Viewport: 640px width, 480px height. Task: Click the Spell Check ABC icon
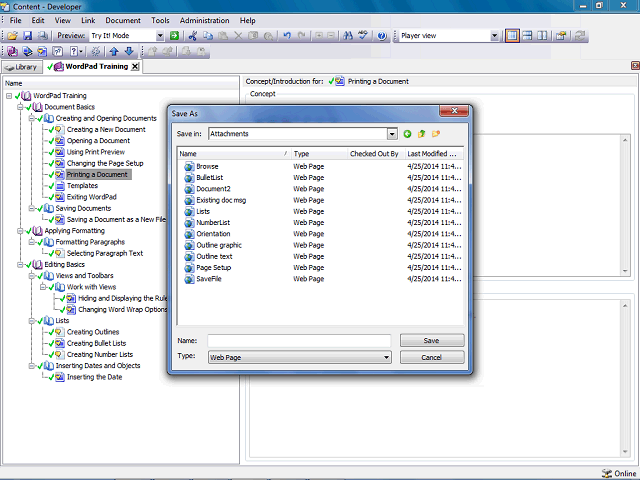click(363, 36)
